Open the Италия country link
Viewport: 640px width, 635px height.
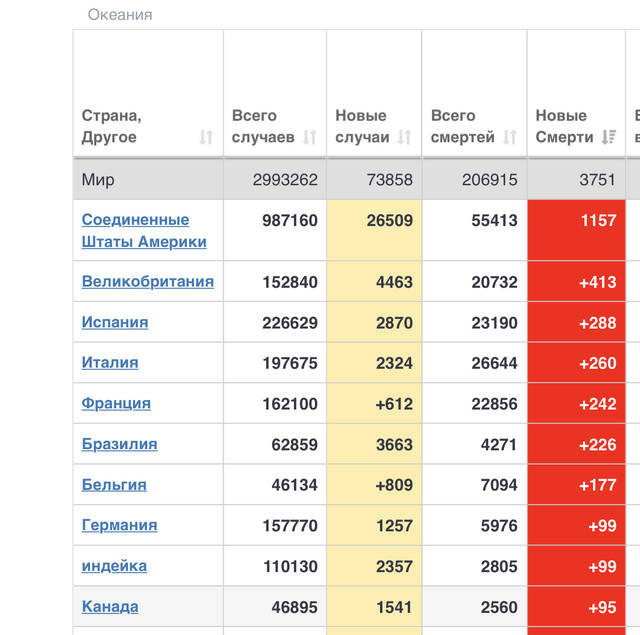110,363
